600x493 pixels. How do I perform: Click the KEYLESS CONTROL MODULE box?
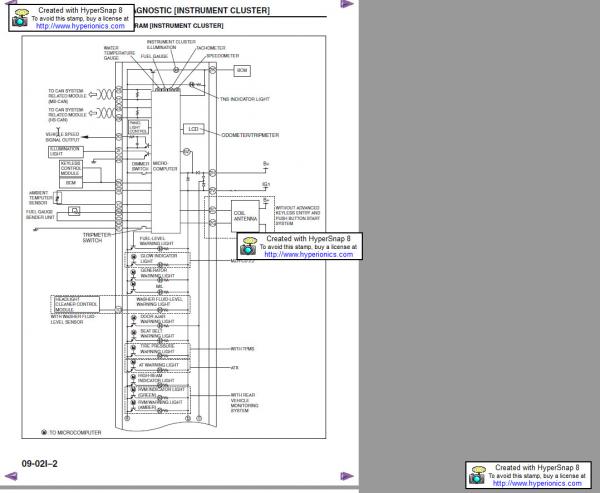pos(71,166)
